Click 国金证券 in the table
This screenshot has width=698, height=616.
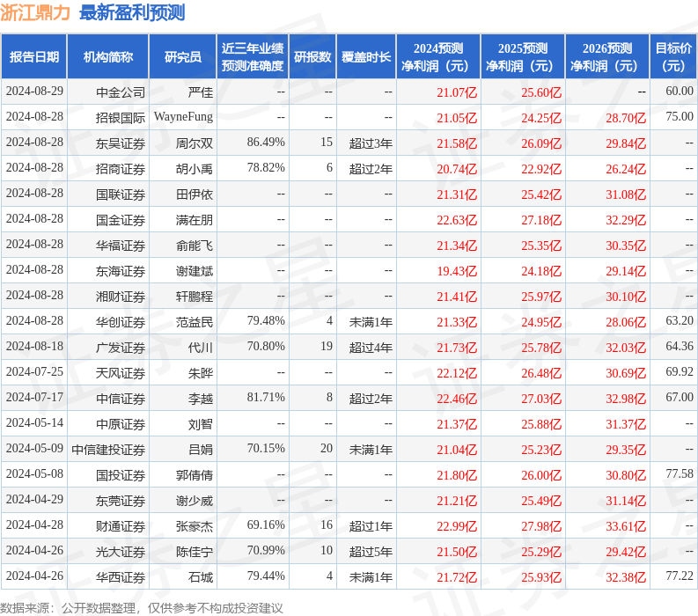coord(121,220)
